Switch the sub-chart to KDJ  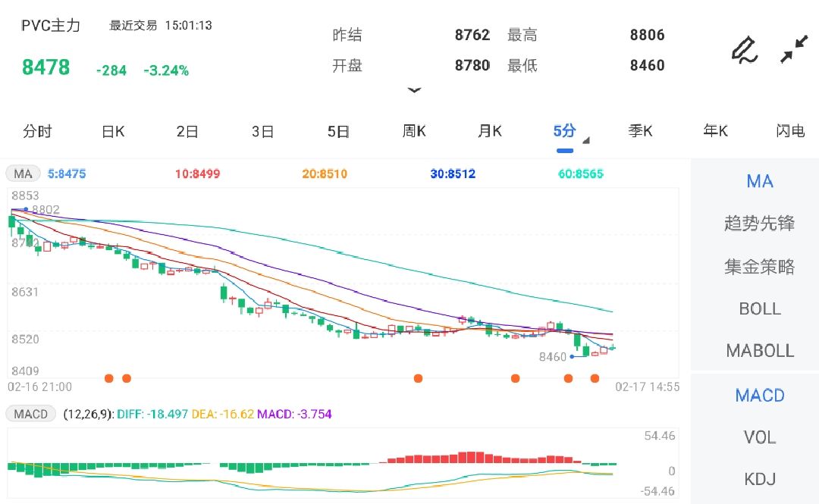pos(759,478)
